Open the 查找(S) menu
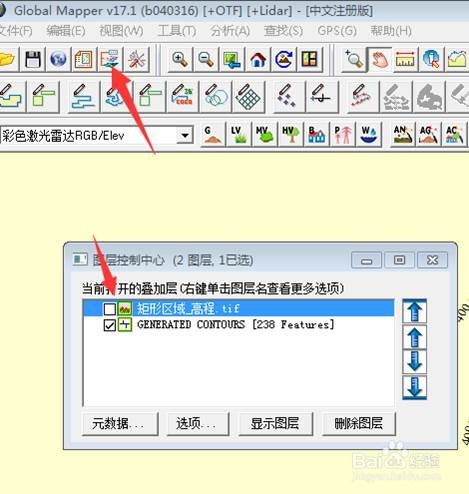469x494 pixels. (283, 31)
